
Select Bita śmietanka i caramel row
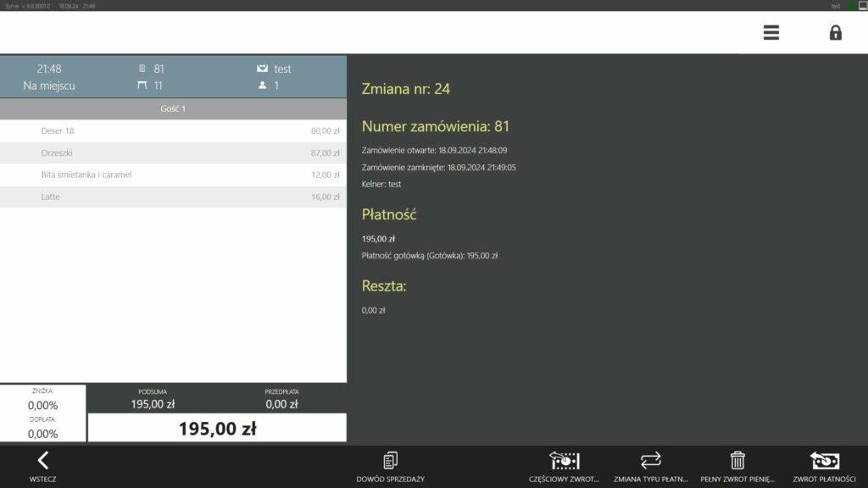point(173,175)
